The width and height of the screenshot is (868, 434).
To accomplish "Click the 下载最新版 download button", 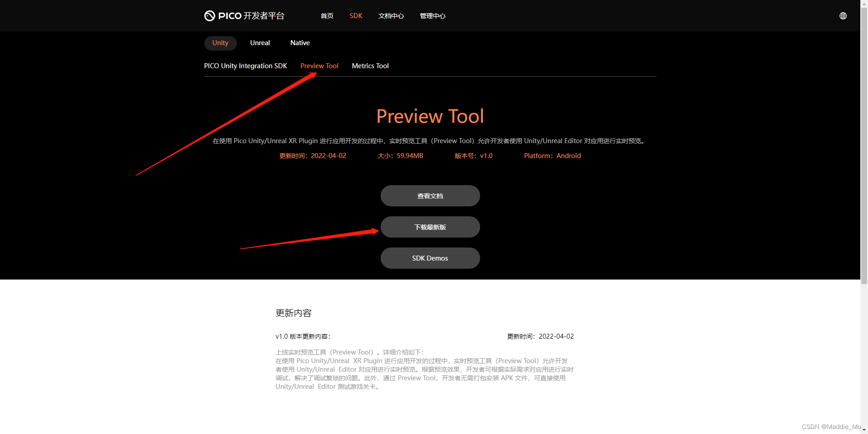I will coord(430,227).
